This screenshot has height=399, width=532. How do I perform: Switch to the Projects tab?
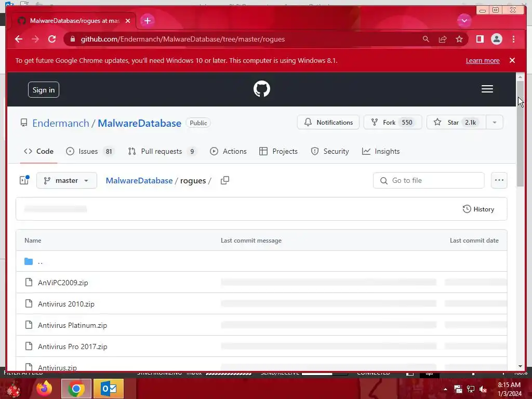point(278,151)
